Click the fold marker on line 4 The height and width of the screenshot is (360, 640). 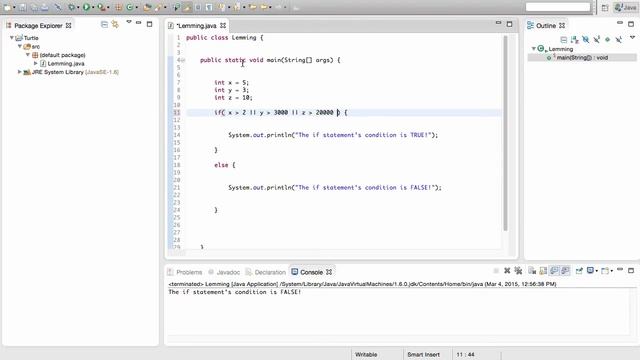[183, 60]
